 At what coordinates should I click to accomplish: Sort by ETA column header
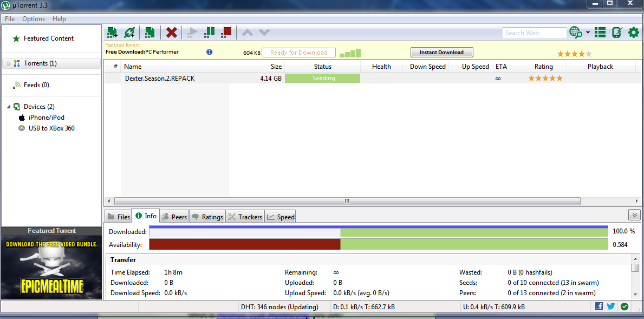coord(507,67)
